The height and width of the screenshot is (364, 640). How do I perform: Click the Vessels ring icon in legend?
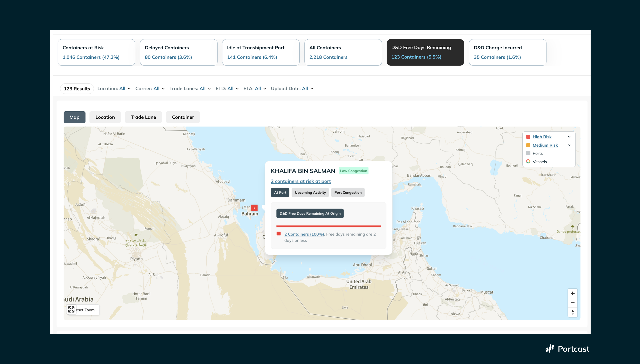[528, 162]
